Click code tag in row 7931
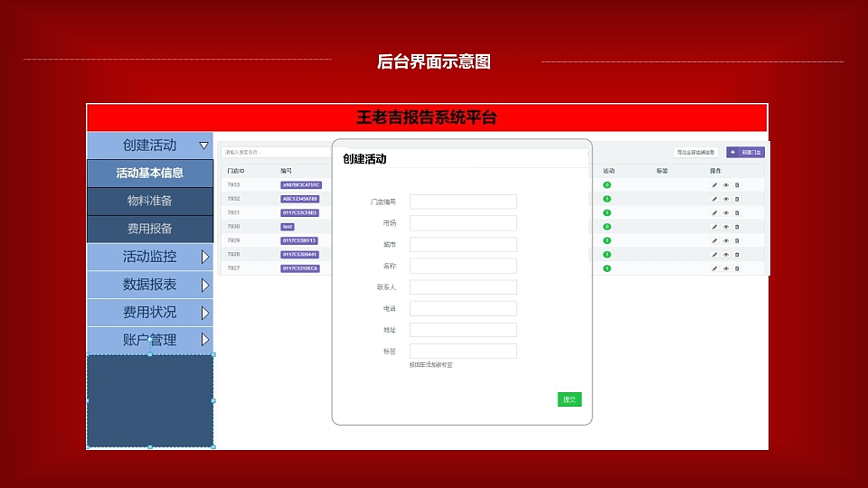The image size is (868, 488). point(299,213)
